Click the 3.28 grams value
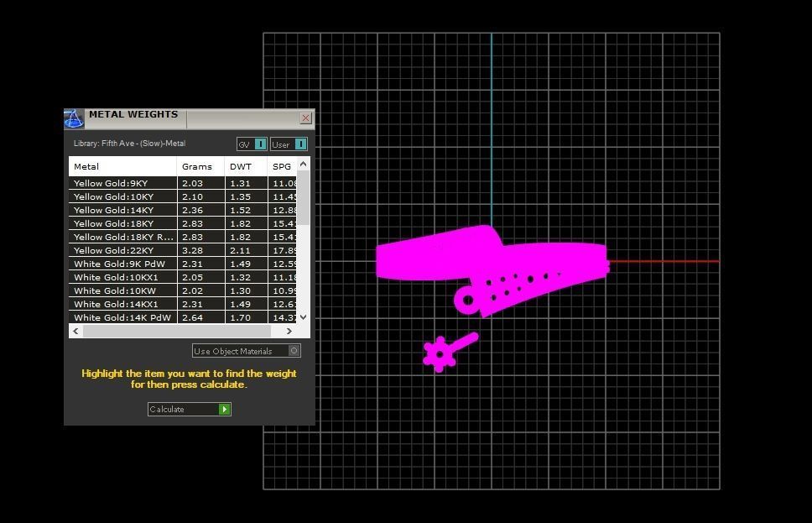This screenshot has width=812, height=523. tap(193, 250)
